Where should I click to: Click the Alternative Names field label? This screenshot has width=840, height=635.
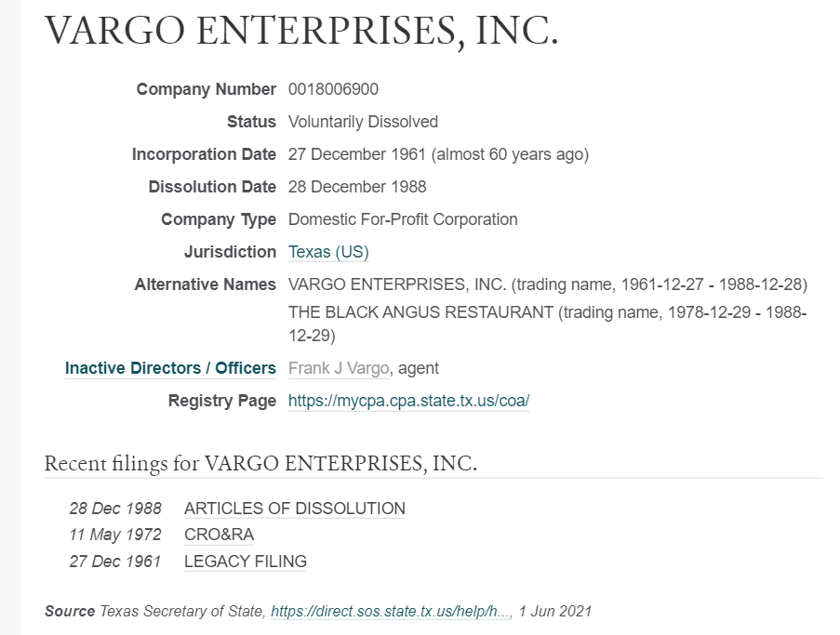pos(205,284)
